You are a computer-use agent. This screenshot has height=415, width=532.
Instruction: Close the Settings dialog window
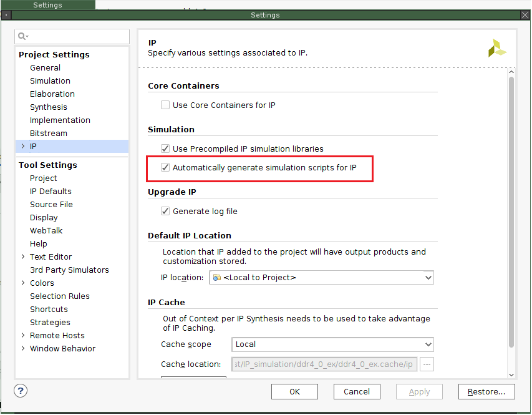click(x=525, y=14)
